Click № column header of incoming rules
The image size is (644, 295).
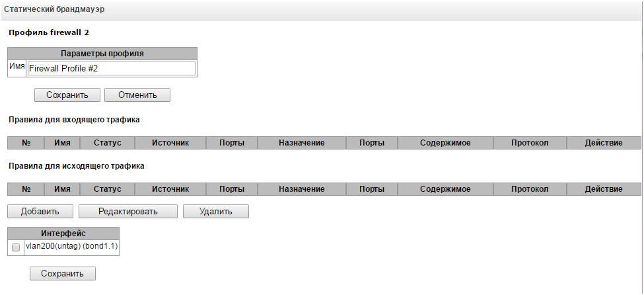[x=26, y=142]
